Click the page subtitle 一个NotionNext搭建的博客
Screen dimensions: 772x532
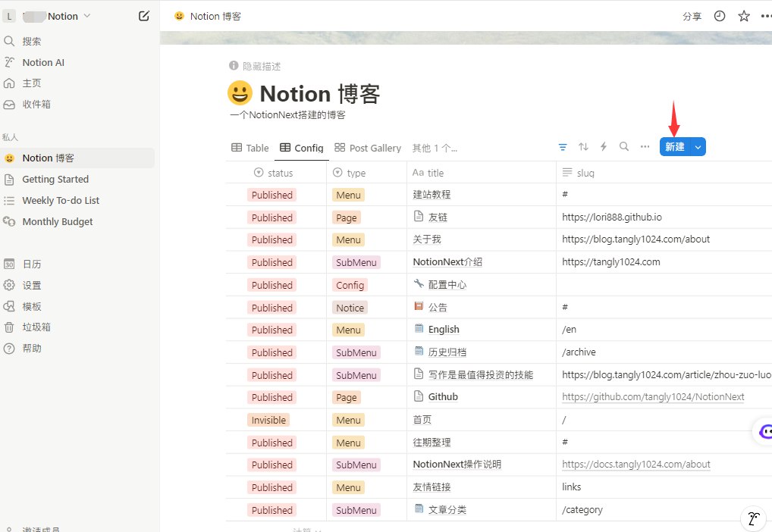[287, 114]
